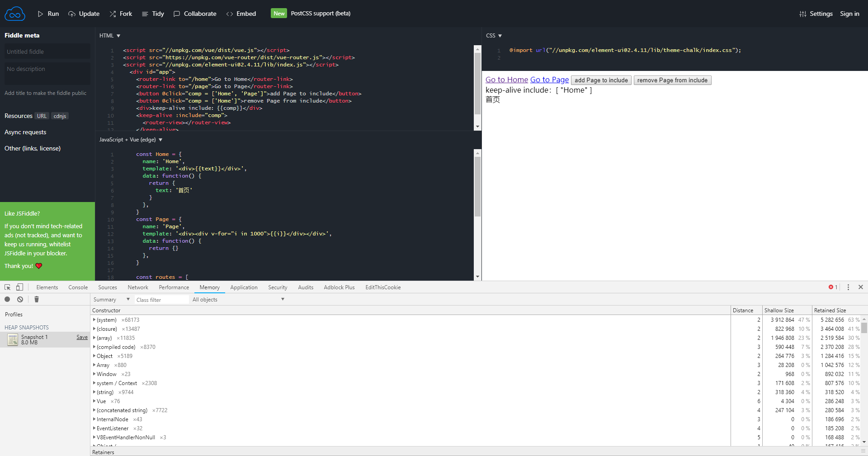Image resolution: width=868 pixels, height=456 pixels.
Task: Open the Adblock Plus tab
Action: coord(339,287)
